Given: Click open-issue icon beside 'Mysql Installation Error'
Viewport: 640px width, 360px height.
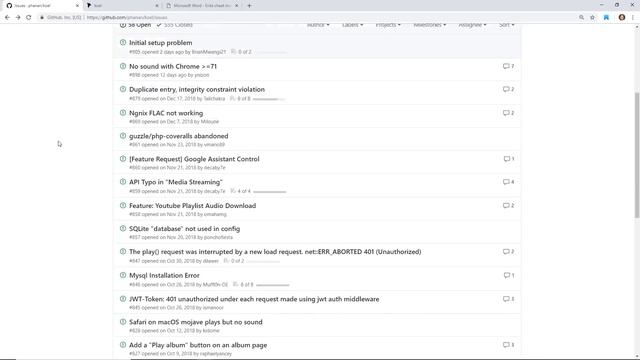Looking at the screenshot, I should [x=123, y=275].
